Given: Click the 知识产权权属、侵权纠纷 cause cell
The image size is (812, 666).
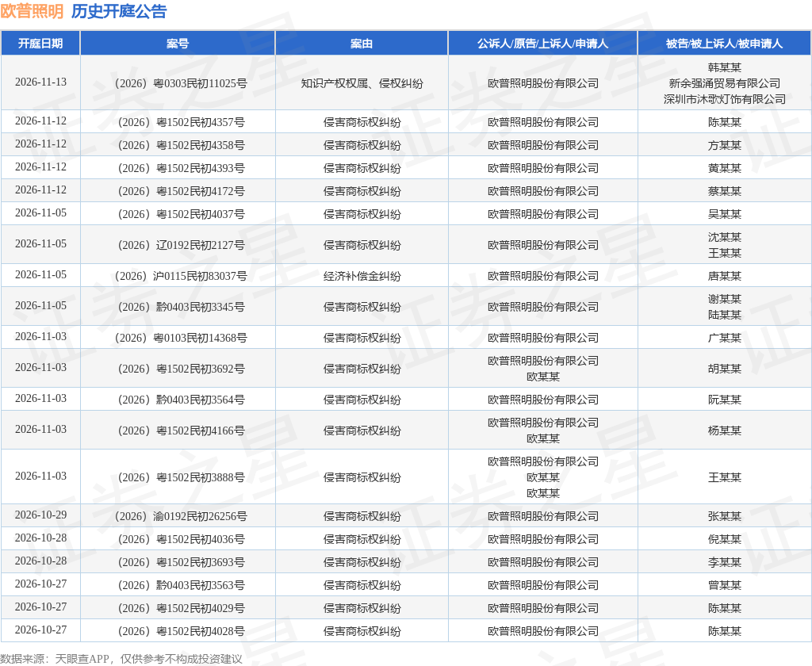Looking at the screenshot, I should pyautogui.click(x=362, y=83).
